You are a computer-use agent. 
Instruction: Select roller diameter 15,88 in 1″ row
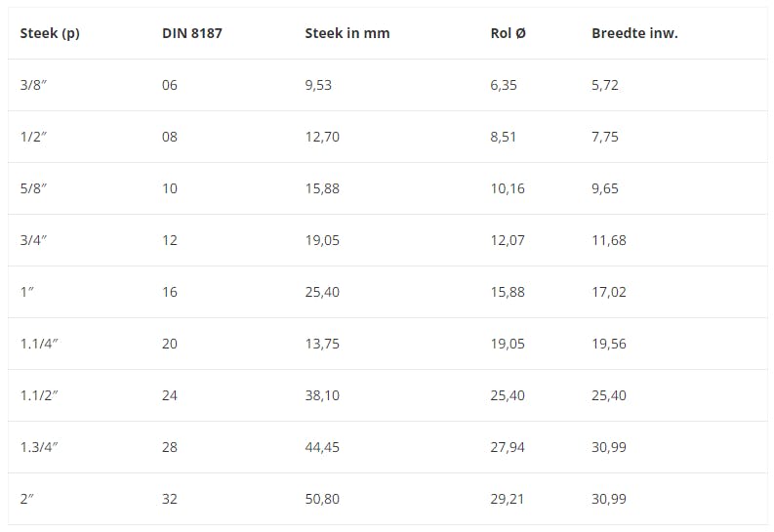tap(508, 292)
